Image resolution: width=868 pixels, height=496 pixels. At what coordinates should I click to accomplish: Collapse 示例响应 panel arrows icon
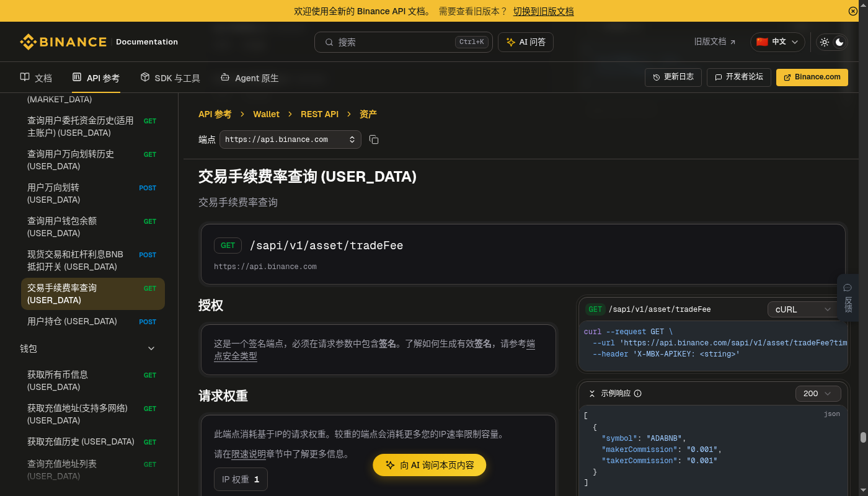(x=591, y=394)
